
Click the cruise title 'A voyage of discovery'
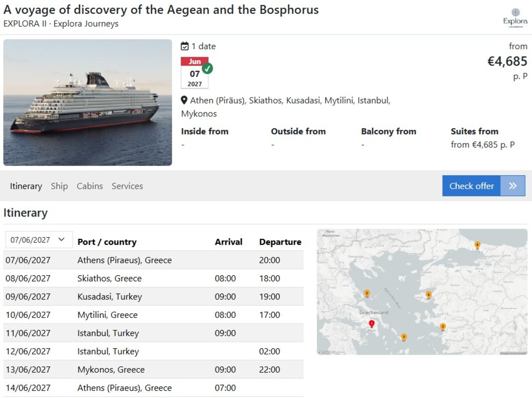tap(161, 10)
